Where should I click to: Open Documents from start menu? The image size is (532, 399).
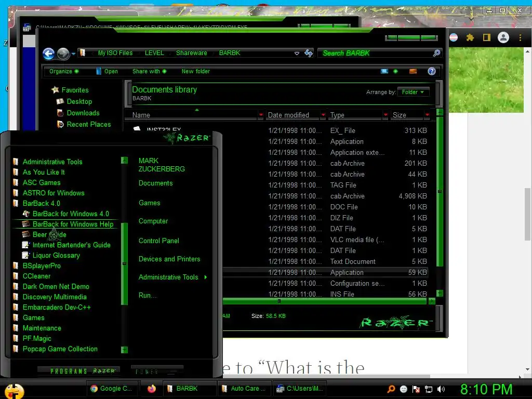pos(156,183)
